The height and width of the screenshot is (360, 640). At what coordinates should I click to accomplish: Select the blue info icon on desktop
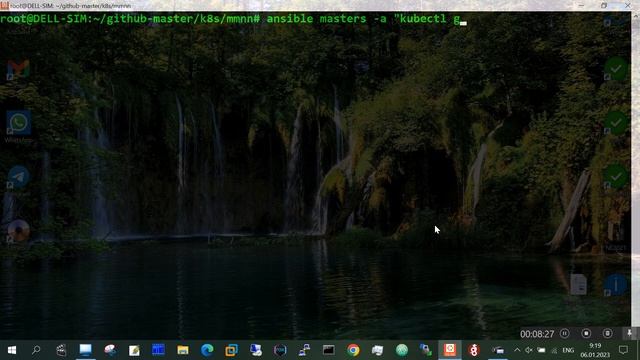(x=616, y=284)
